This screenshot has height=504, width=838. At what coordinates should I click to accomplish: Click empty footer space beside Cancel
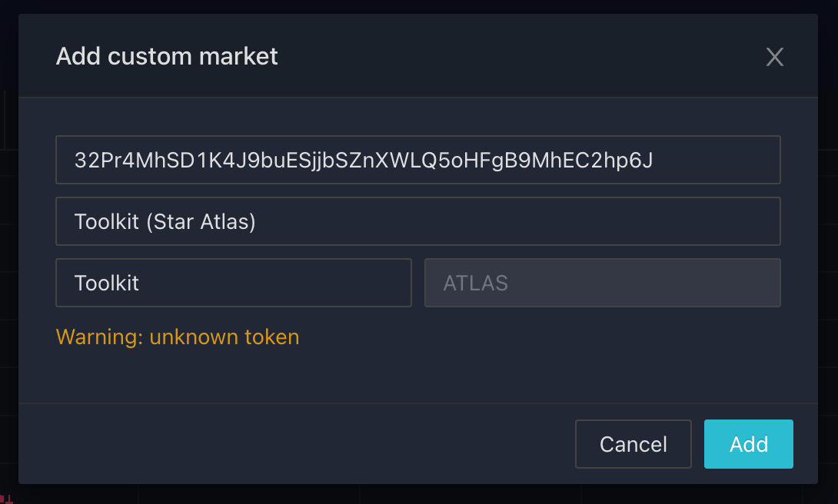[x=308, y=444]
